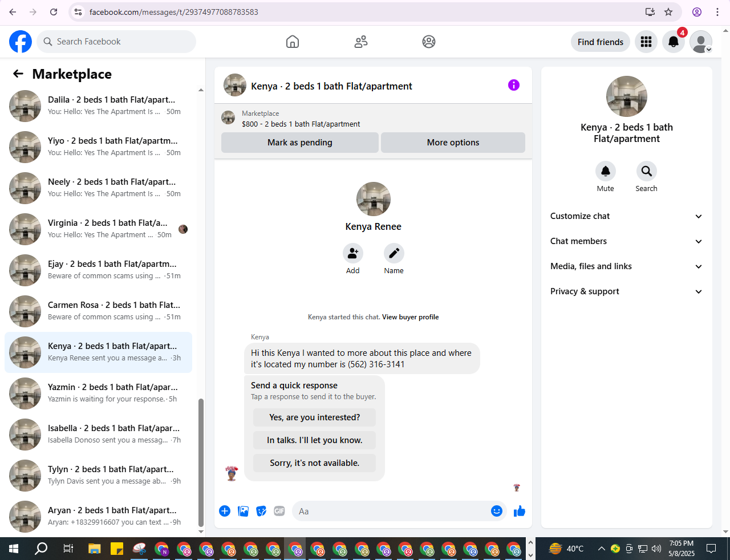
Task: Open conversation information purple icon
Action: pyautogui.click(x=514, y=85)
